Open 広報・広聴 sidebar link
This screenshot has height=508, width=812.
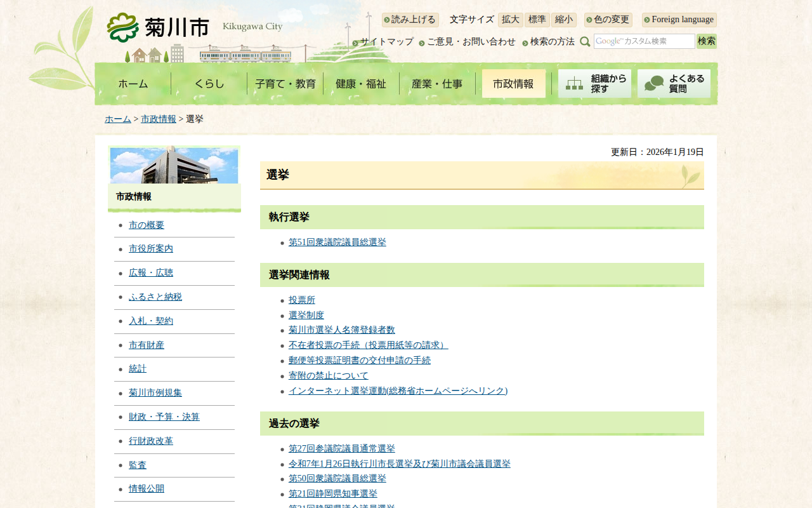[151, 273]
